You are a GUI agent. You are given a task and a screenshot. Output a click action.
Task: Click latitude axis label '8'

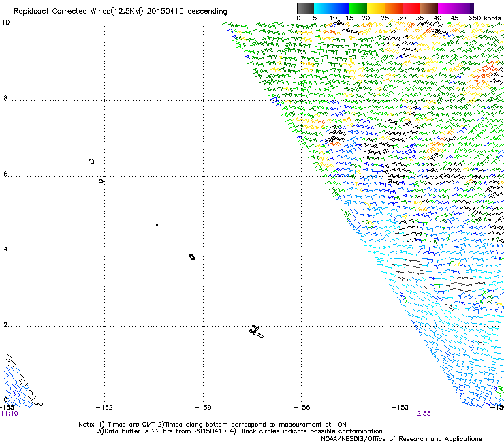coord(5,98)
